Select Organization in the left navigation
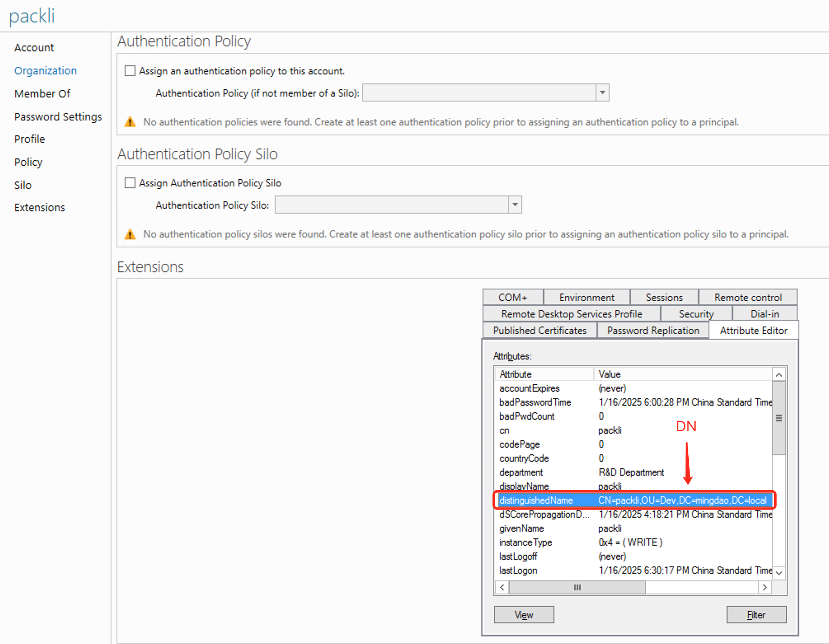 point(45,71)
